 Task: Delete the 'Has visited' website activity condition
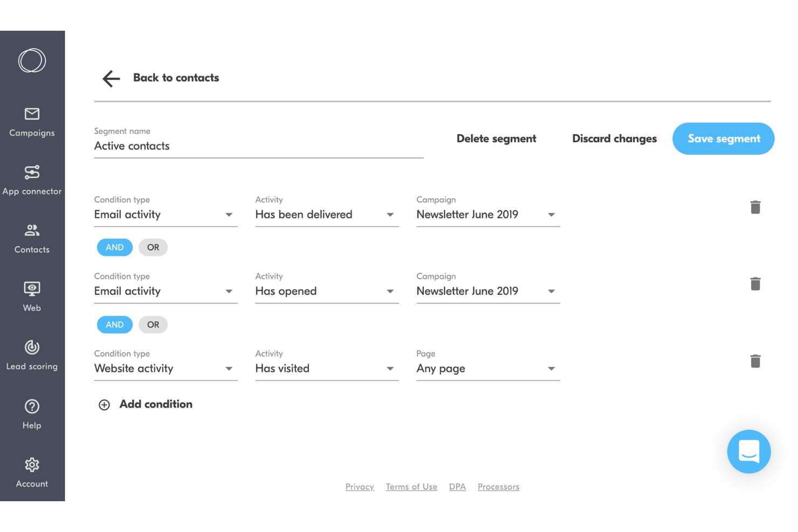[755, 361]
